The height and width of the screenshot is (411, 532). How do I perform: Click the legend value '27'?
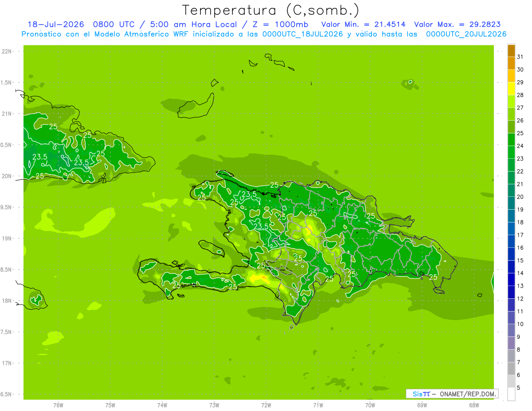pos(520,108)
